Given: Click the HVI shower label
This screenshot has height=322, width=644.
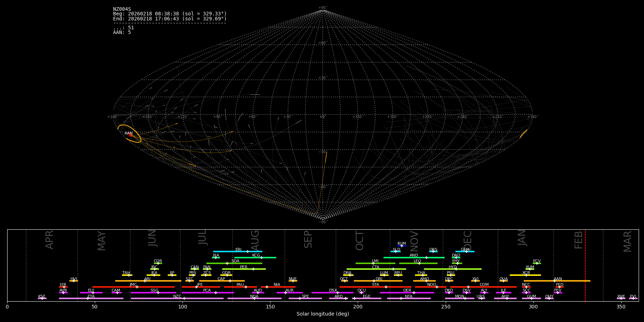Looking at the screenshot, I should click(74, 279).
